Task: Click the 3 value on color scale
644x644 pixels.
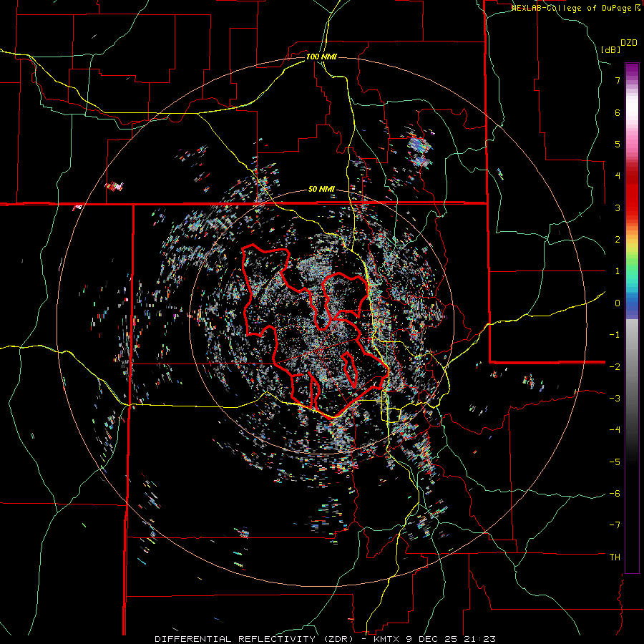Action: 618,208
